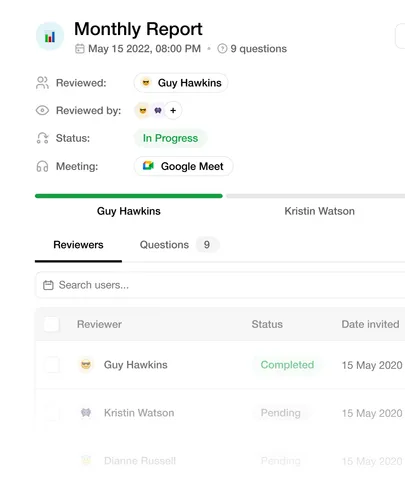Open the Google Meet meeting selector
Image resolution: width=405 pixels, height=494 pixels.
point(183,166)
